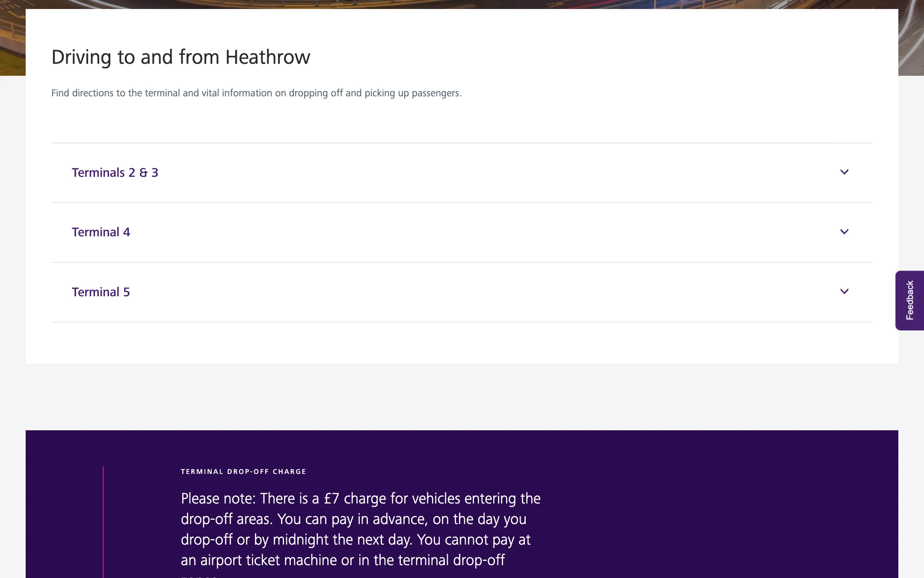Open the Feedback side tab
924x578 pixels.
tap(910, 301)
